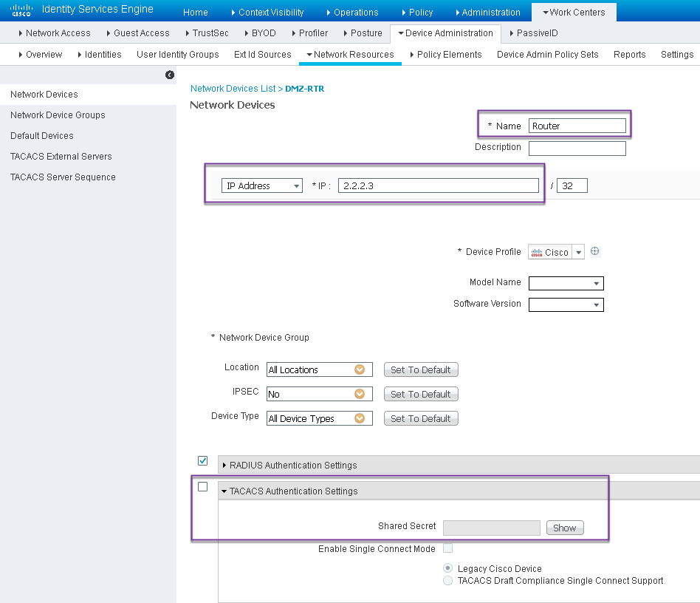Open the Location All Locations field

[x=320, y=369]
